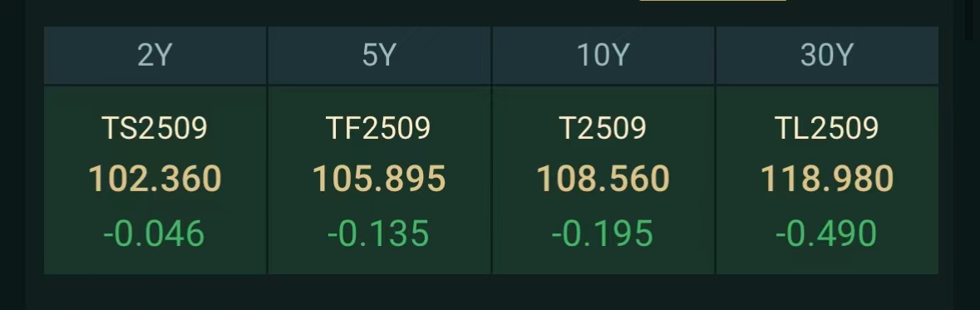Click the -0.046 change figure
This screenshot has width=980, height=310.
154,234
